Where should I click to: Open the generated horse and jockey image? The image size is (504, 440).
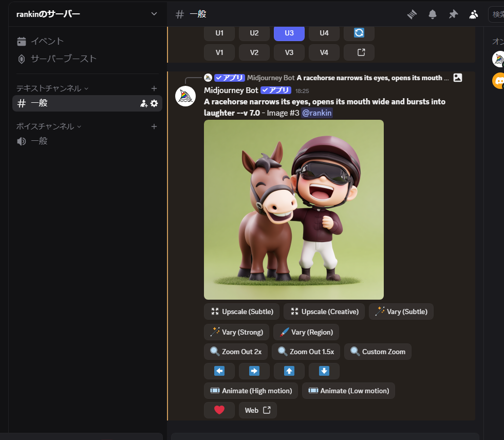293,210
